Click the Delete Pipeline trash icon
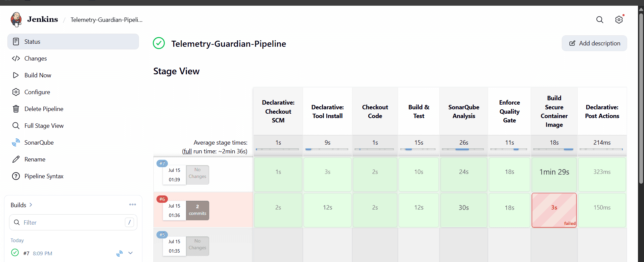 [x=16, y=109]
